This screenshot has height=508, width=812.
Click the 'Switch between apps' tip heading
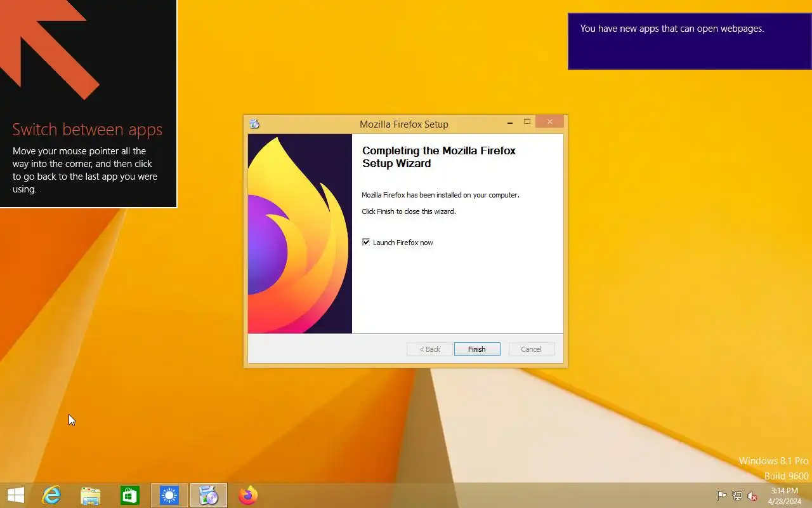(x=88, y=130)
